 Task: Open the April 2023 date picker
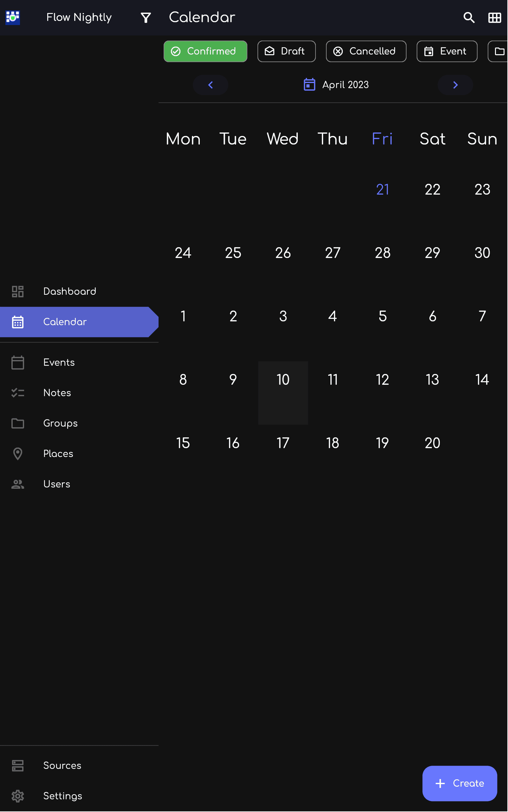tap(345, 85)
